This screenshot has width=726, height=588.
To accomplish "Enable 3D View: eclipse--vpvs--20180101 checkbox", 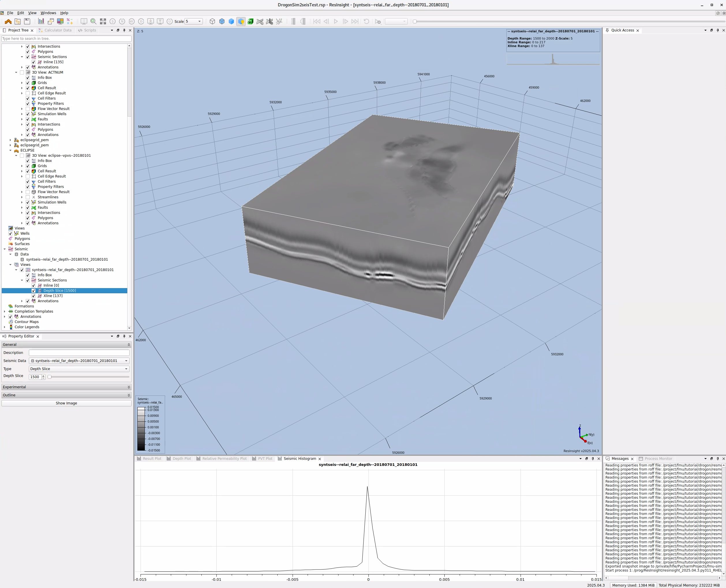I will (22, 156).
